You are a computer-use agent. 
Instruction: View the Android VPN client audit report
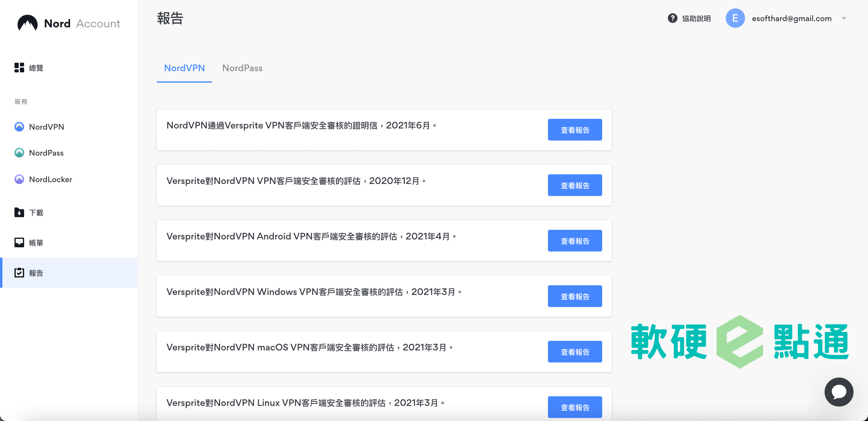(x=574, y=241)
